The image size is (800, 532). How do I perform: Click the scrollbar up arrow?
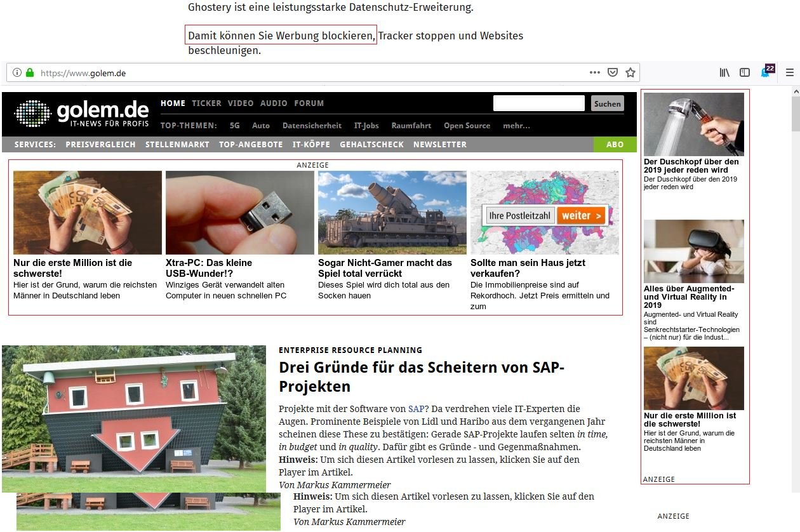[796, 91]
